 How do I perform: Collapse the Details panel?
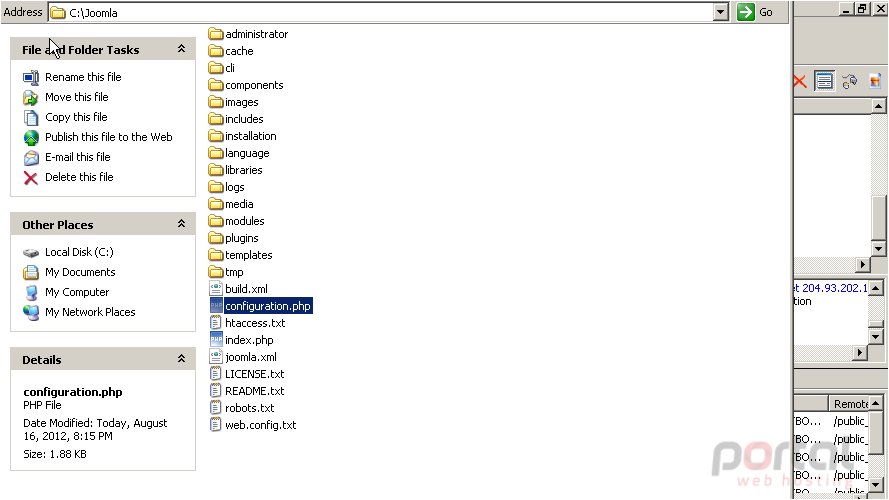click(181, 359)
